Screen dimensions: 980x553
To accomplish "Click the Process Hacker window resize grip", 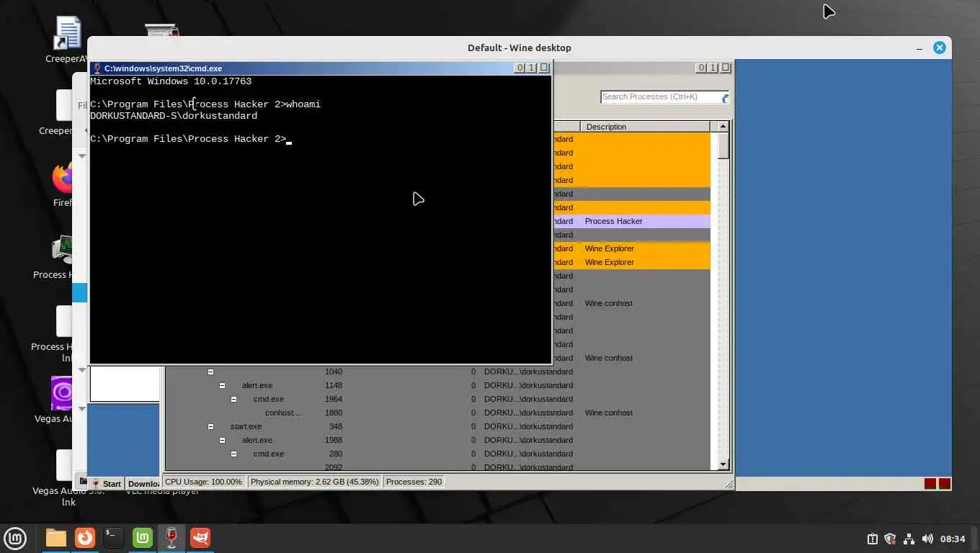I will [729, 485].
